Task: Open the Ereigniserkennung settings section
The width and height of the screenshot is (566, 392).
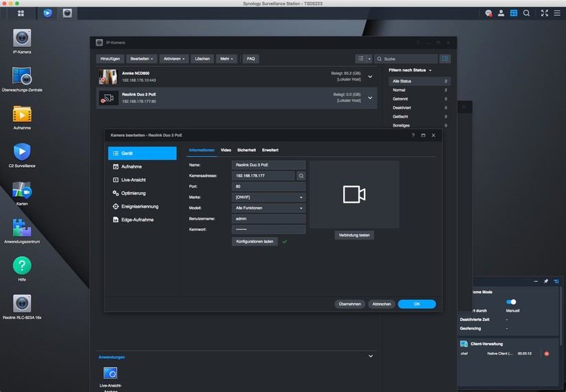Action: point(142,206)
